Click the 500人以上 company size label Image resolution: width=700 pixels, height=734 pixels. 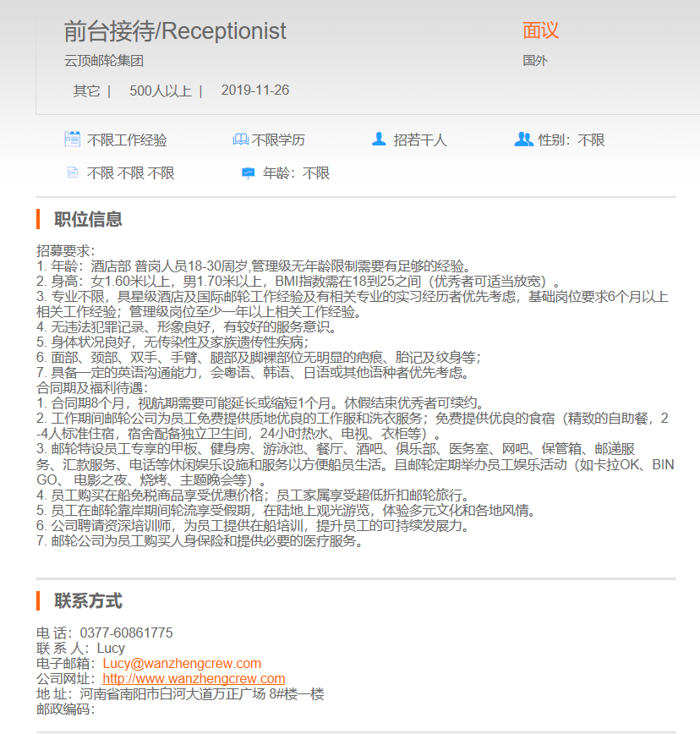(x=161, y=90)
